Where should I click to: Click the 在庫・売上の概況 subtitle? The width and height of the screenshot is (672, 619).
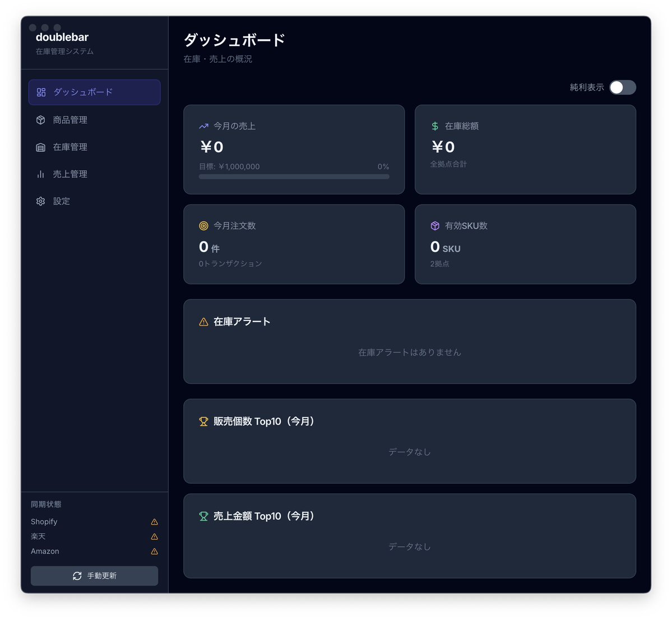click(x=217, y=59)
